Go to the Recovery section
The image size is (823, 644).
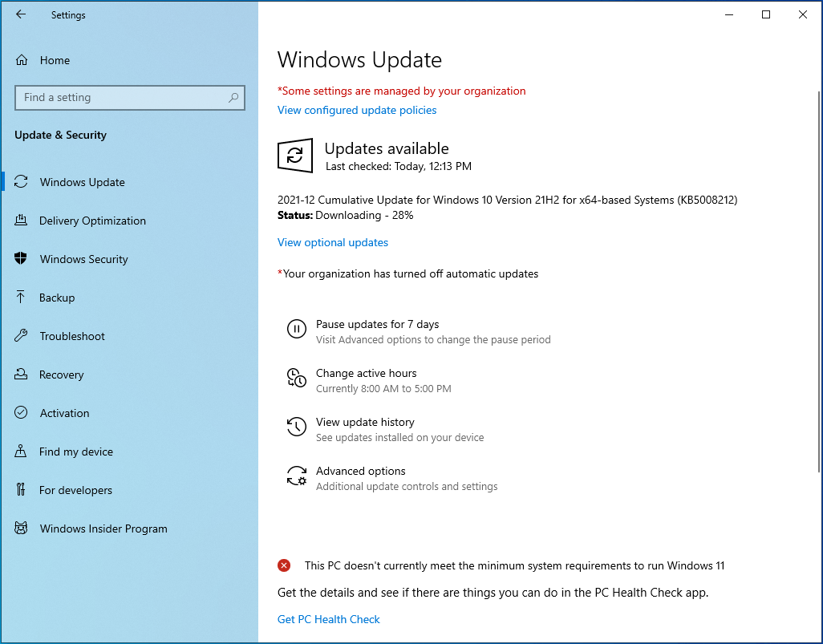pyautogui.click(x=61, y=375)
